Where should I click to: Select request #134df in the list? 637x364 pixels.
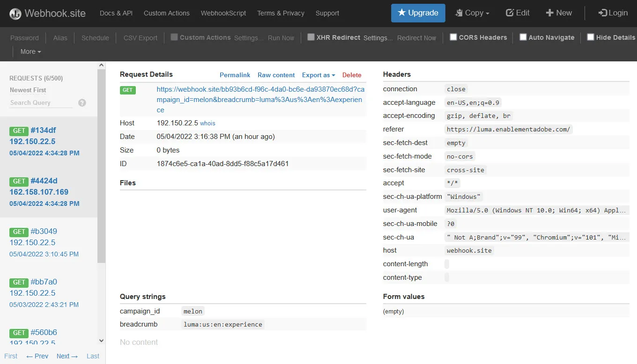49,141
